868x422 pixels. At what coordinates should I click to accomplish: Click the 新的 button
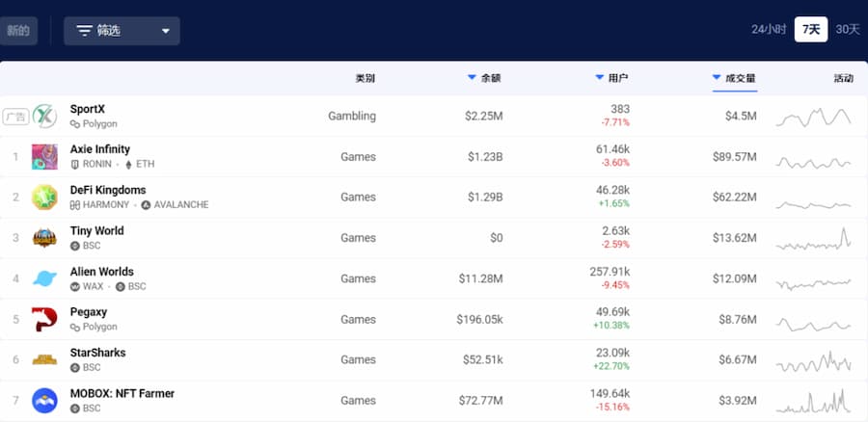18,31
